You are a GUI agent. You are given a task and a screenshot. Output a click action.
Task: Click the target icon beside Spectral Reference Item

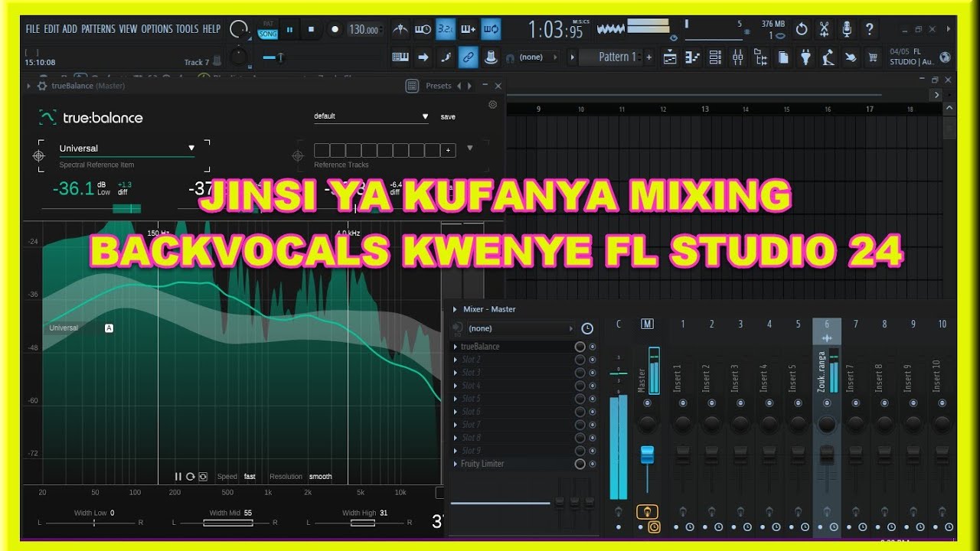click(x=39, y=156)
